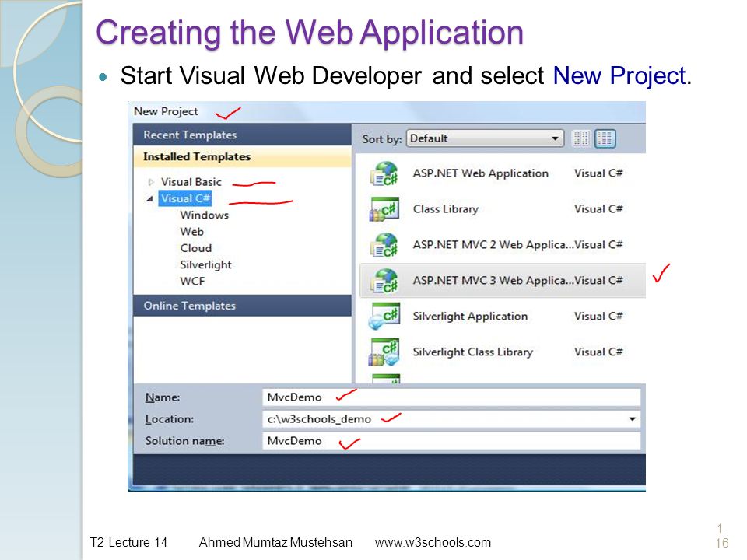
Task: Select WCF under Visual C#
Action: pyautogui.click(x=192, y=282)
